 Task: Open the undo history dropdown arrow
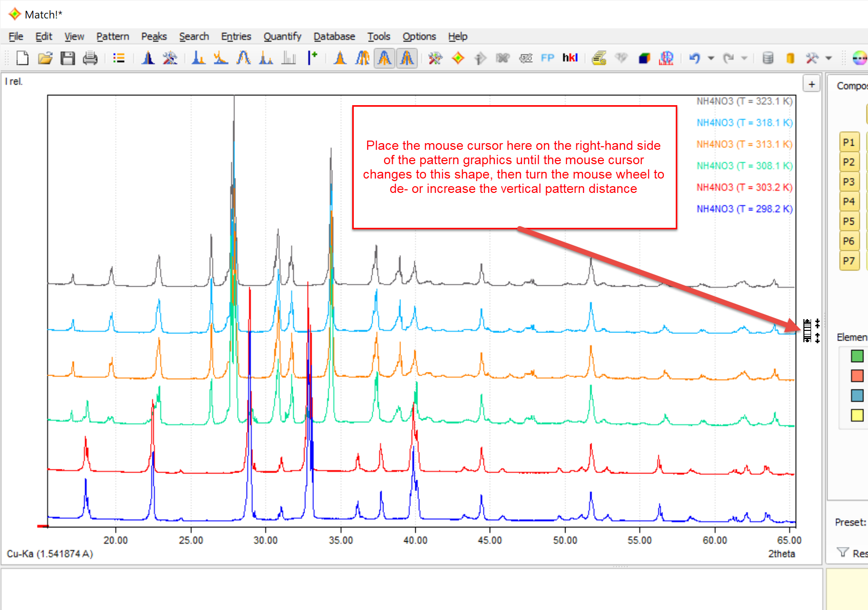click(711, 58)
